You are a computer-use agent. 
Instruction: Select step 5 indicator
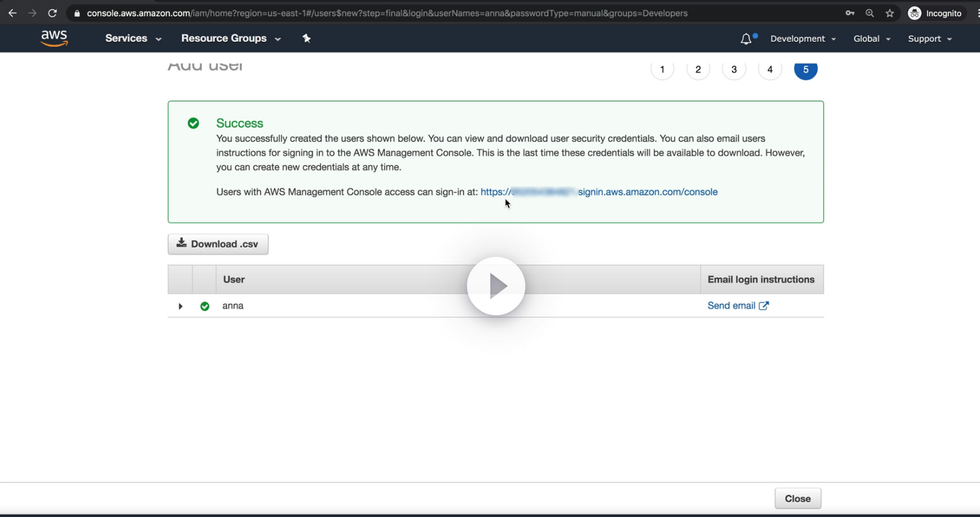pyautogui.click(x=806, y=69)
